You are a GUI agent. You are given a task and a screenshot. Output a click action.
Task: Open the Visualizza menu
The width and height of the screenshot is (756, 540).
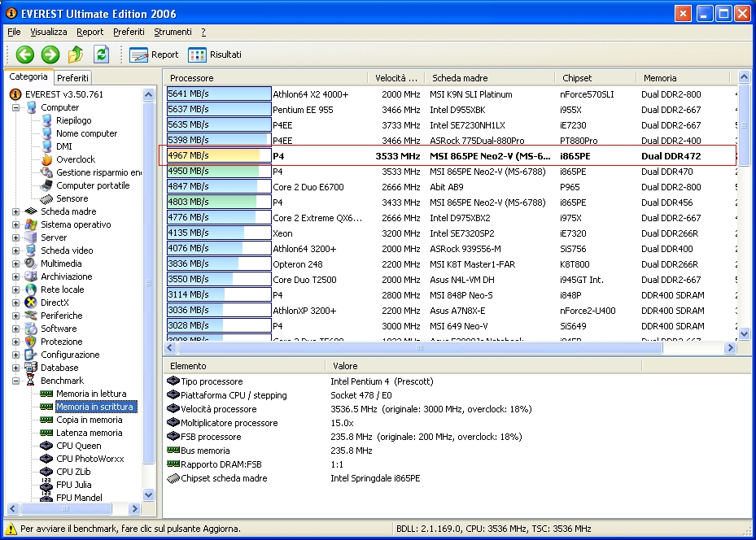click(x=49, y=32)
